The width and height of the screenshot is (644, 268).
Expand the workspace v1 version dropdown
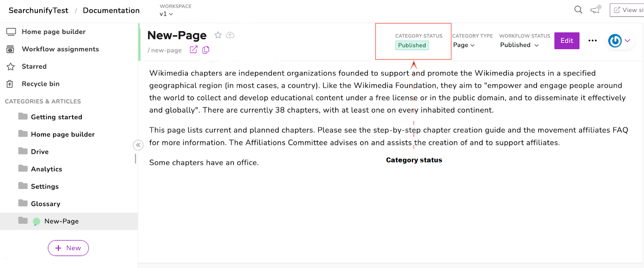tap(166, 14)
